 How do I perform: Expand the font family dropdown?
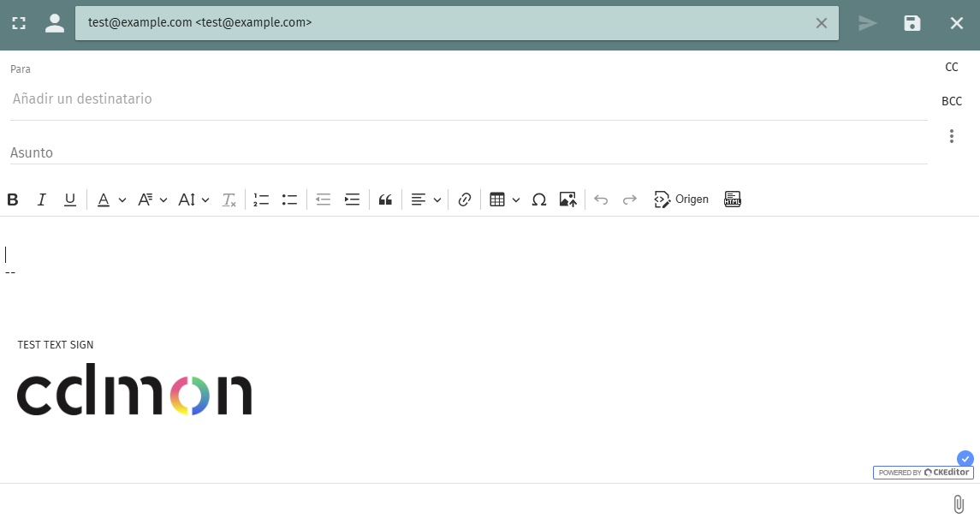tap(152, 199)
